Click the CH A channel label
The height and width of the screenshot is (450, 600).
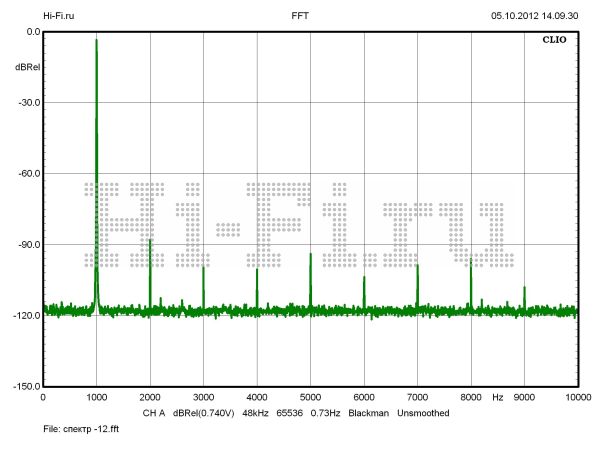[155, 412]
